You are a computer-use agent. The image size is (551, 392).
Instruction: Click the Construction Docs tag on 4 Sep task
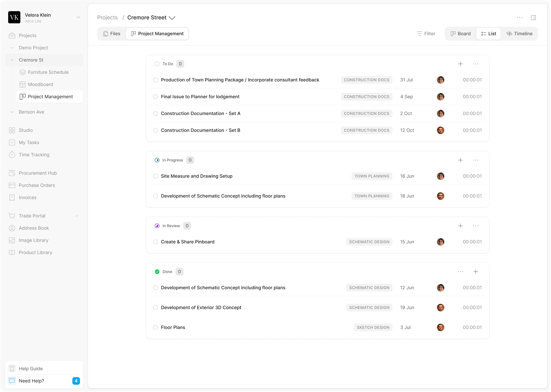pos(366,97)
